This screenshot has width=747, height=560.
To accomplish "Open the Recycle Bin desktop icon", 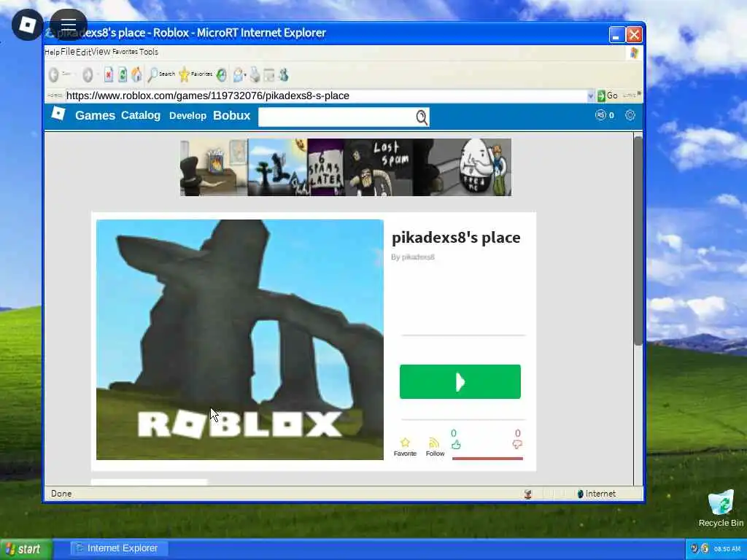I will (x=720, y=509).
